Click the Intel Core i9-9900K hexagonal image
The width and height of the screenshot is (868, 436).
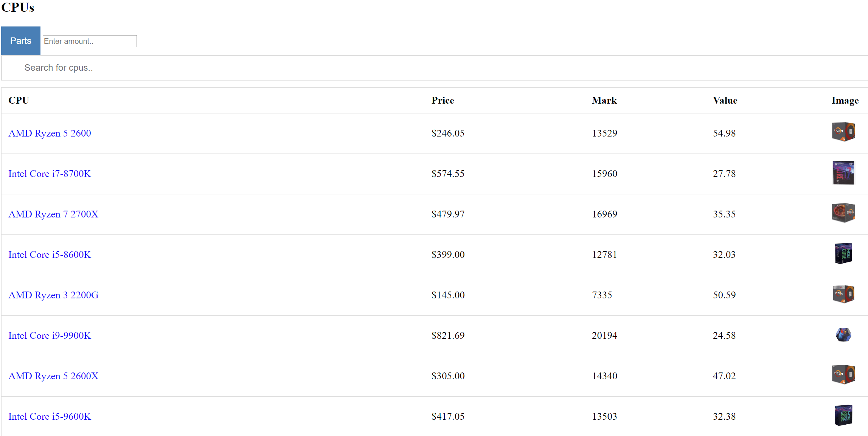(x=844, y=334)
